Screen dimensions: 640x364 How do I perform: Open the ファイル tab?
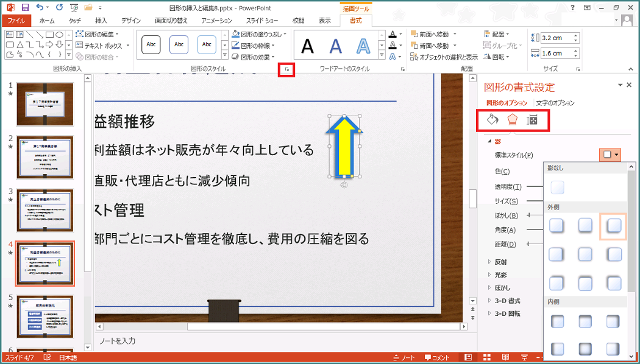pyautogui.click(x=16, y=21)
